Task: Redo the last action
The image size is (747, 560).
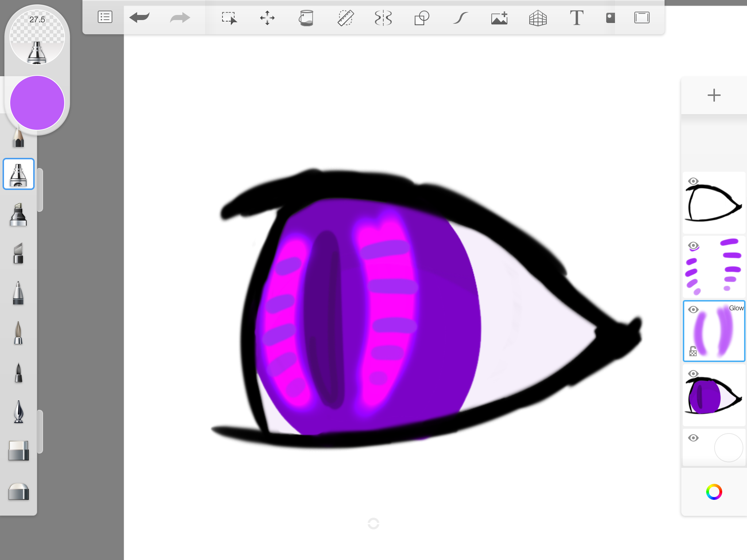Action: [180, 17]
